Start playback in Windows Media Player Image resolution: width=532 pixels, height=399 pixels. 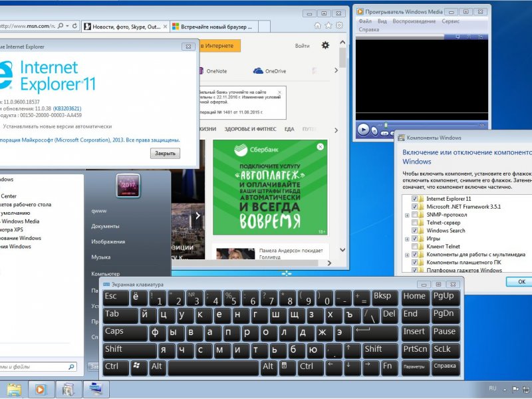tap(363, 130)
